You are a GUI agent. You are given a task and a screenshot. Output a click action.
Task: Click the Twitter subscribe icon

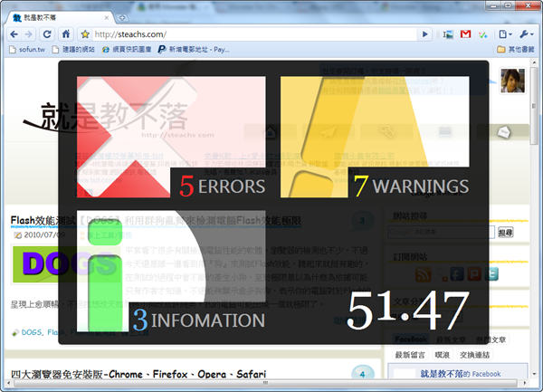[491, 274]
